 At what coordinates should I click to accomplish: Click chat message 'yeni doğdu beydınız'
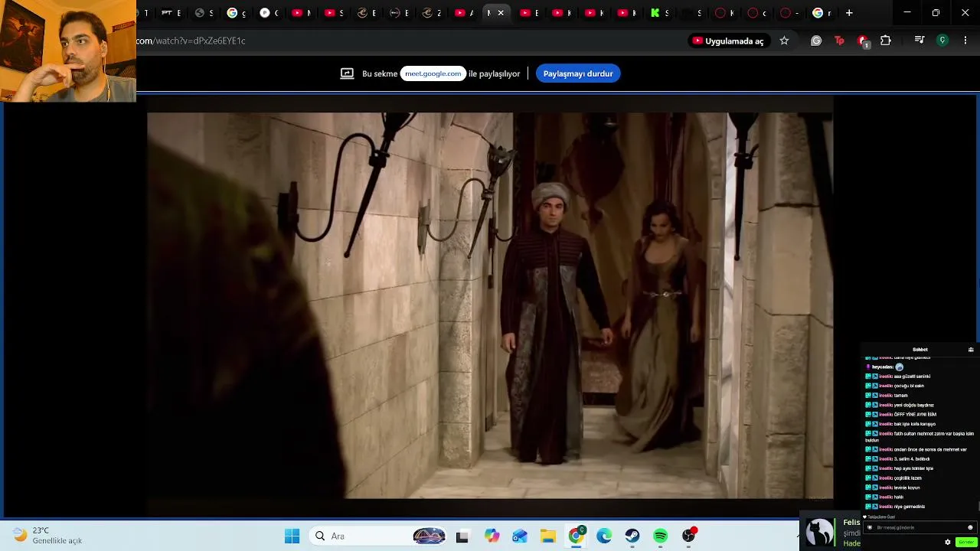click(913, 405)
